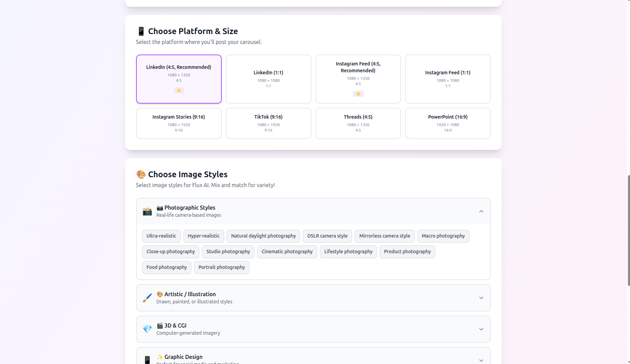This screenshot has height=364, width=630.
Task: Pick Instagram Stories (9:16) card
Action: point(179,123)
